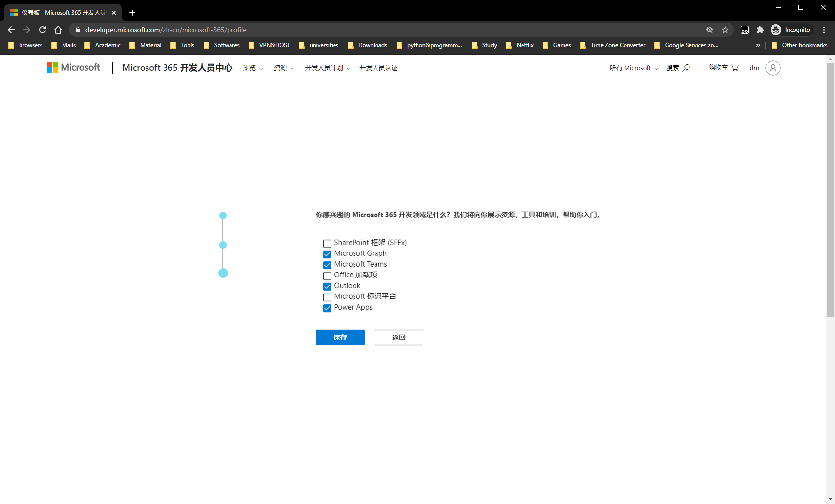Open the browsers bookmark folder
Screen dimensions: 835x504
(x=26, y=45)
